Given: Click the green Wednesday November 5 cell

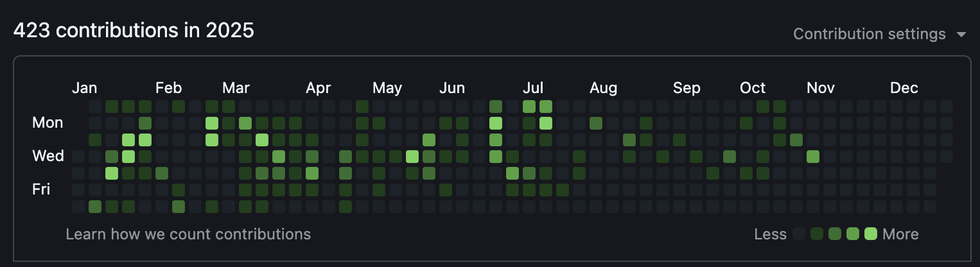Looking at the screenshot, I should point(813,156).
